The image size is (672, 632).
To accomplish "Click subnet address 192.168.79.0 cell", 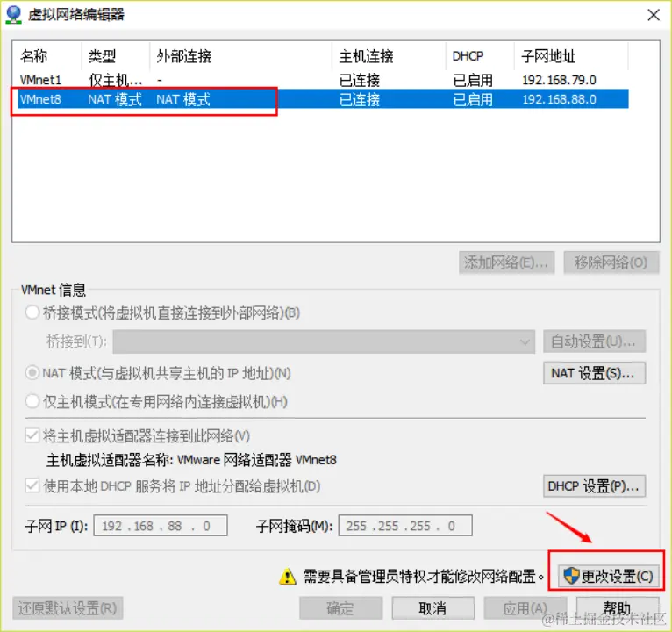I will click(x=559, y=80).
